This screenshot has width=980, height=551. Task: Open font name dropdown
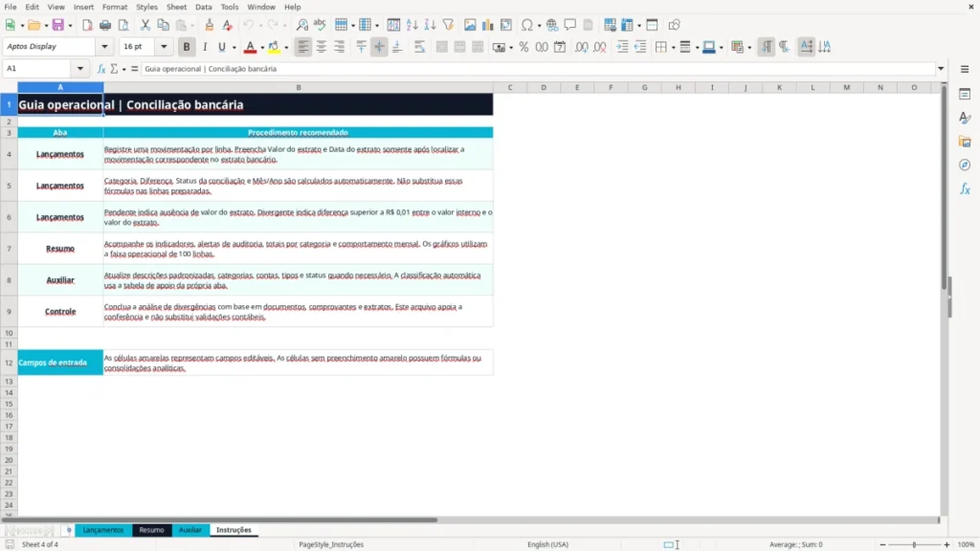(x=104, y=47)
